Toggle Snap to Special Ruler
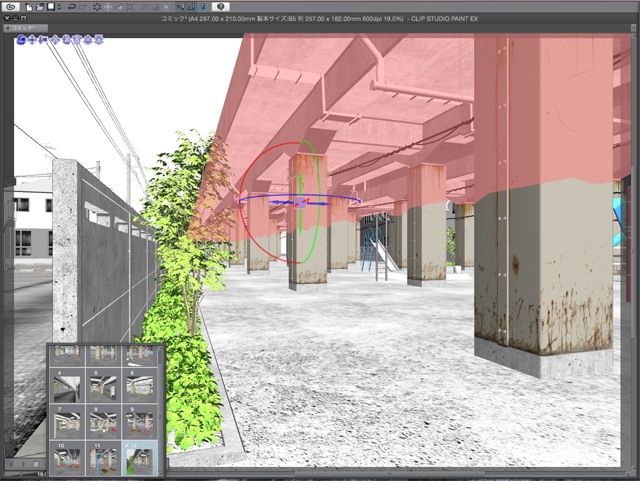This screenshot has width=640, height=481. [x=191, y=7]
